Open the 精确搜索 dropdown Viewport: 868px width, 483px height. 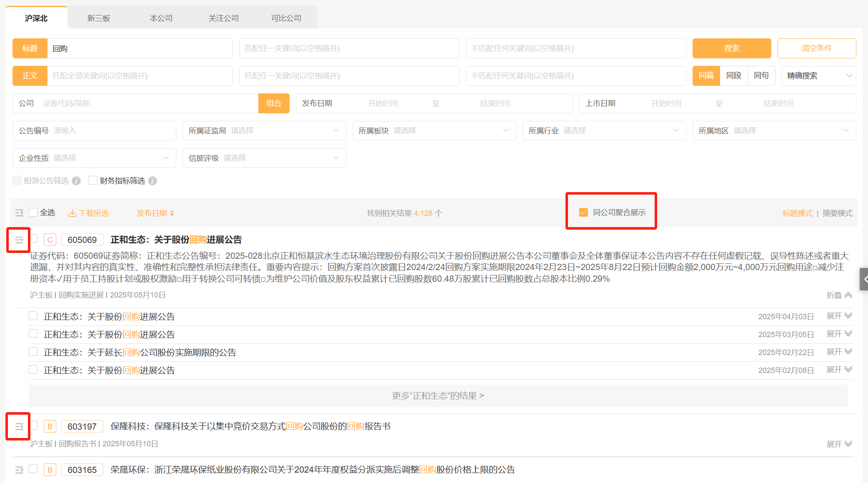tap(819, 76)
